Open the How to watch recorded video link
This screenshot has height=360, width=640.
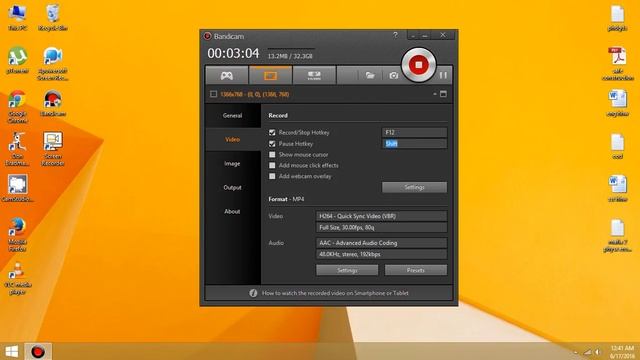(335, 293)
